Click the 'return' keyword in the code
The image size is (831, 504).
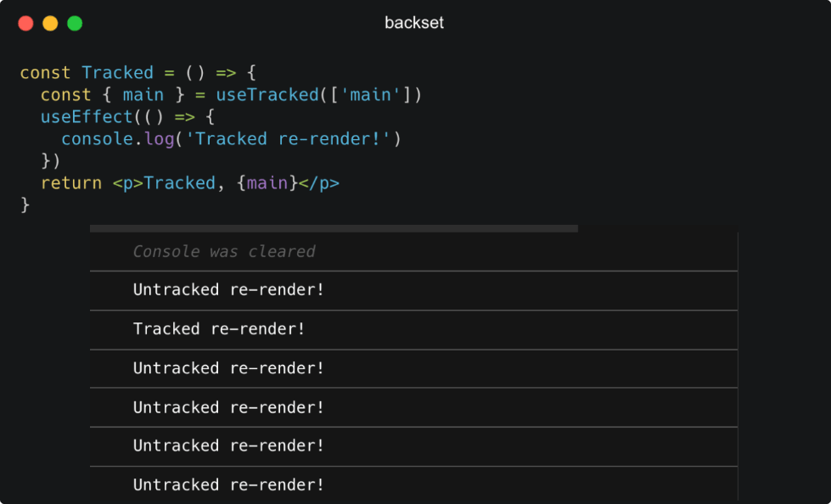(x=71, y=183)
